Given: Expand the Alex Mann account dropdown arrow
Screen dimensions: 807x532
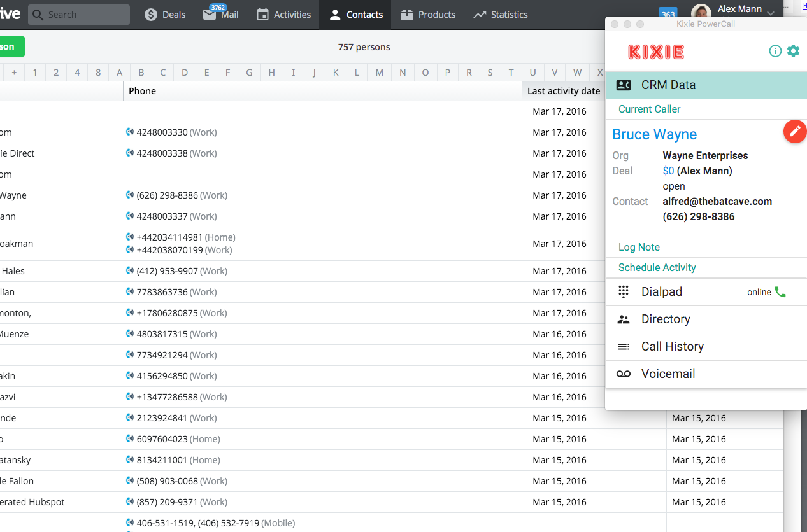Looking at the screenshot, I should [771, 13].
